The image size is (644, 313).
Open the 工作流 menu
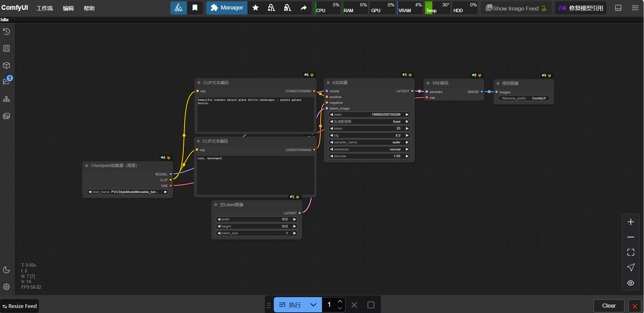[45, 8]
